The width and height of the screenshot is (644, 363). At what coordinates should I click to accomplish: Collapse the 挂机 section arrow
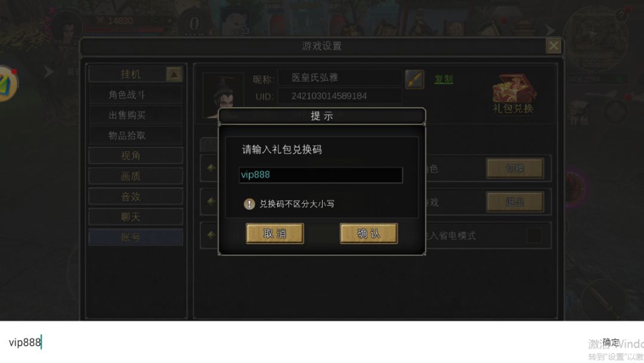(x=174, y=75)
